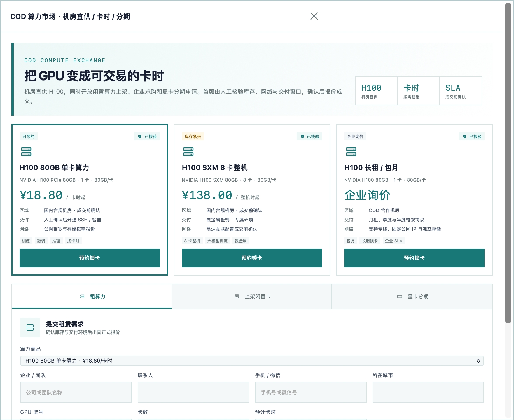Click the 把 GPU 变成可交易的卡时 headline
Screen dimensions: 514x420
(94, 76)
